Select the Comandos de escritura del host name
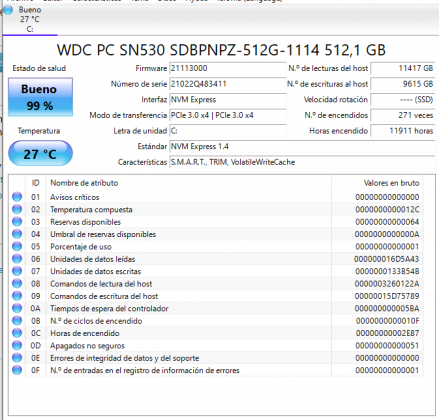The image size is (439, 420). [x=104, y=296]
